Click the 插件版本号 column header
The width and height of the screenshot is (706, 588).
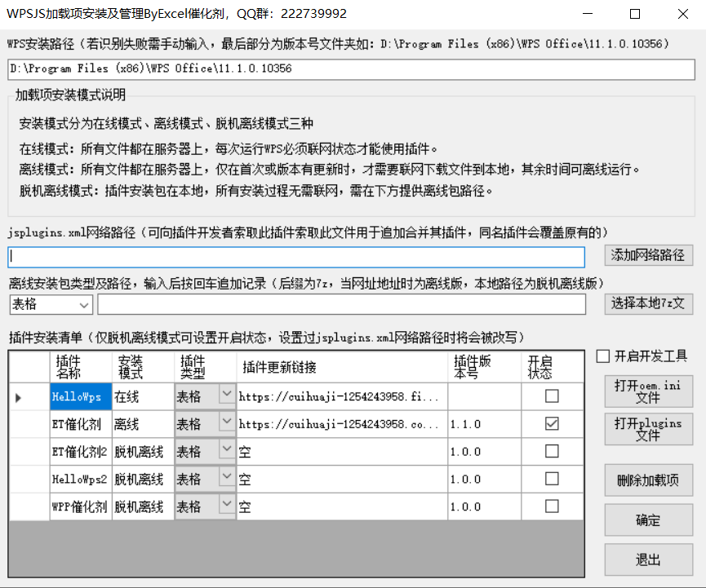click(485, 367)
